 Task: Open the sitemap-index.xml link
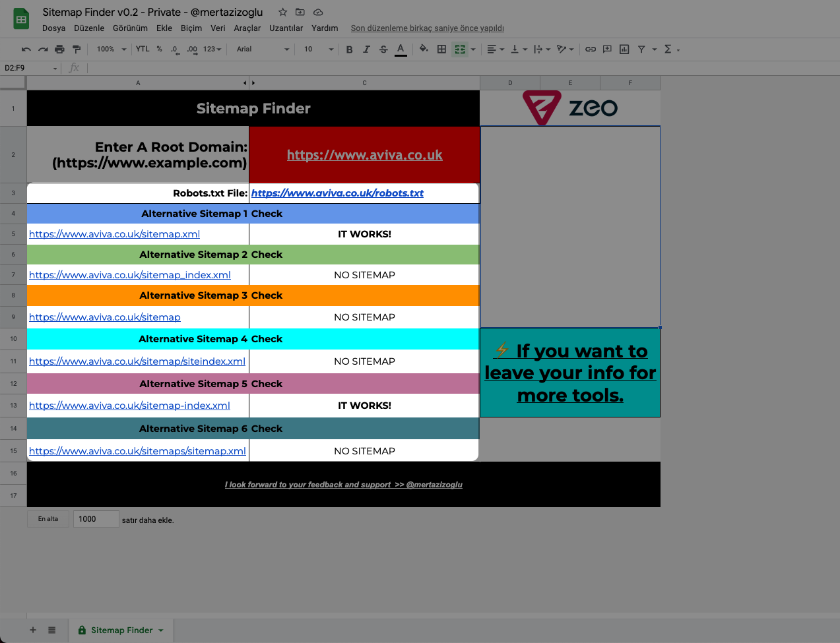pos(129,406)
